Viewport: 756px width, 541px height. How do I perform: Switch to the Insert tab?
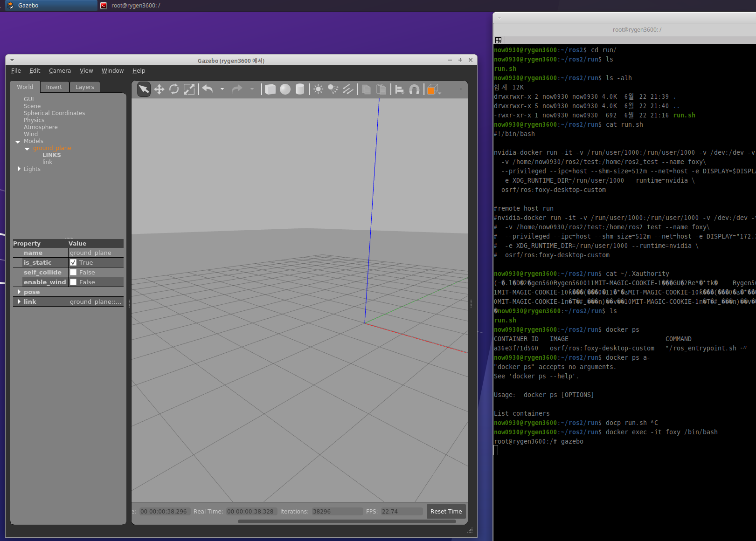(54, 87)
